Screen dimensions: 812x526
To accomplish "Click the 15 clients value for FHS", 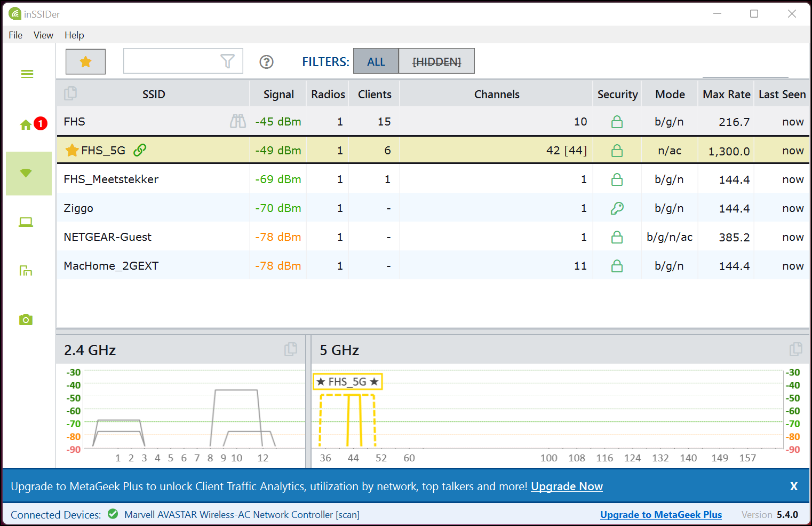I will click(384, 122).
